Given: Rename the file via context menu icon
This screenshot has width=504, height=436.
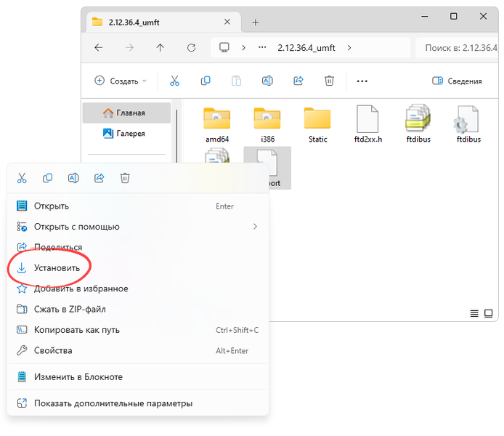Looking at the screenshot, I should (73, 178).
